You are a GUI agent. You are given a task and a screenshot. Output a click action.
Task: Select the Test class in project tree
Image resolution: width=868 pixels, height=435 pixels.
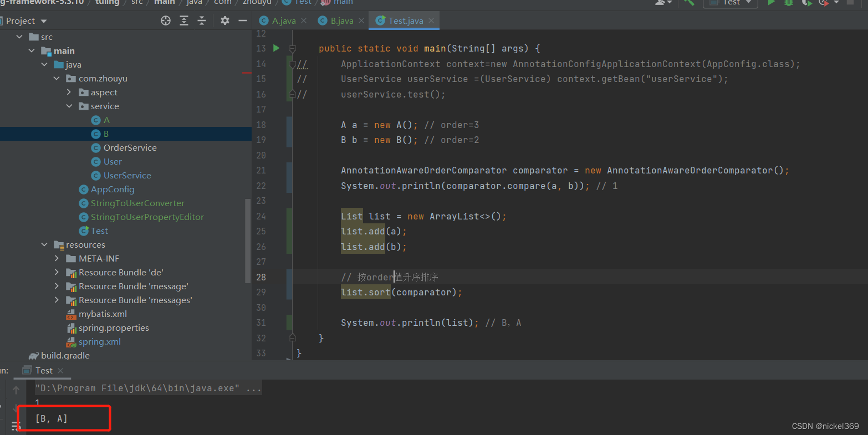[x=99, y=231]
